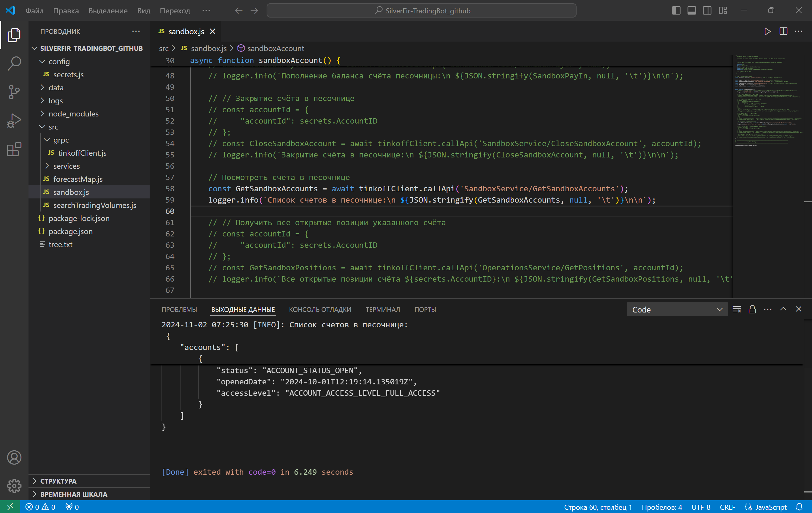Click the ВЫХОДНЫЕ ДАННЫЕ tab in panel
The height and width of the screenshot is (513, 812).
pyautogui.click(x=243, y=309)
